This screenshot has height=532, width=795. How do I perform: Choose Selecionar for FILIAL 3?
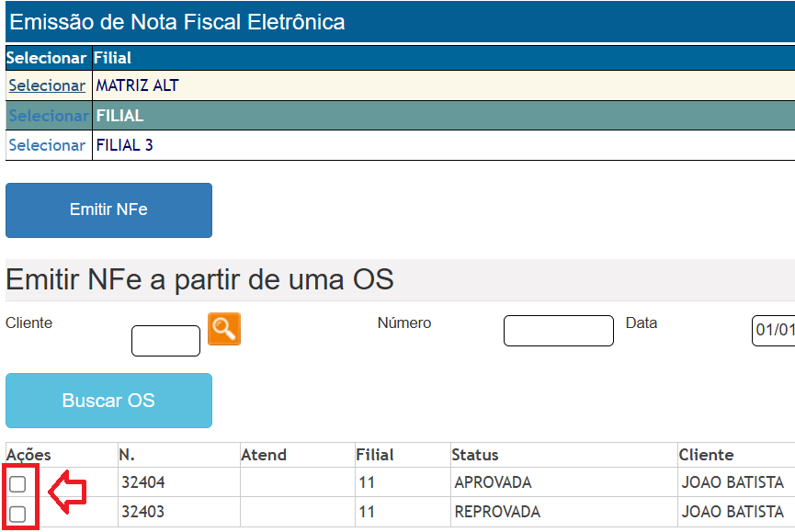[47, 145]
